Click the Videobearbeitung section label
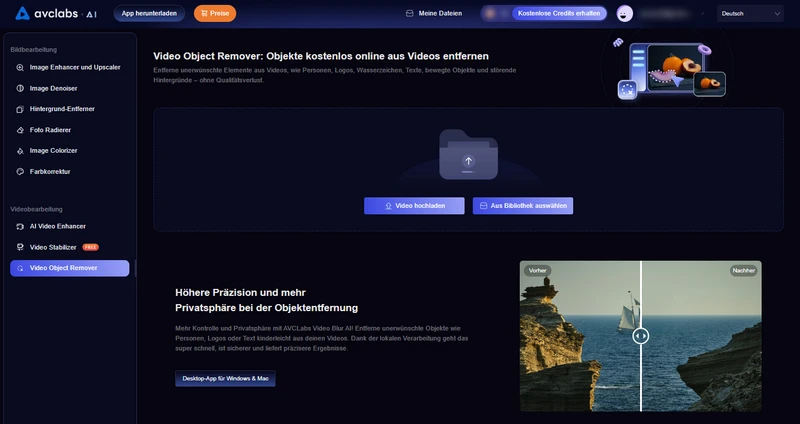Image resolution: width=800 pixels, height=424 pixels. pos(36,209)
